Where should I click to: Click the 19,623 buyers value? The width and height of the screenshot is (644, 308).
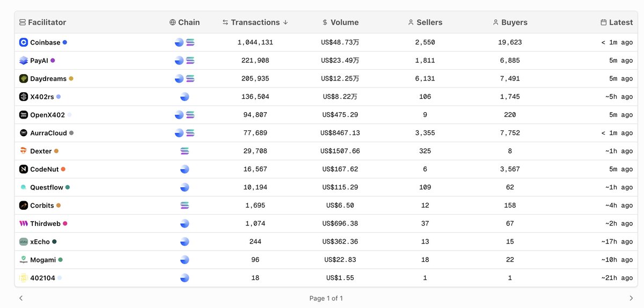tap(510, 42)
